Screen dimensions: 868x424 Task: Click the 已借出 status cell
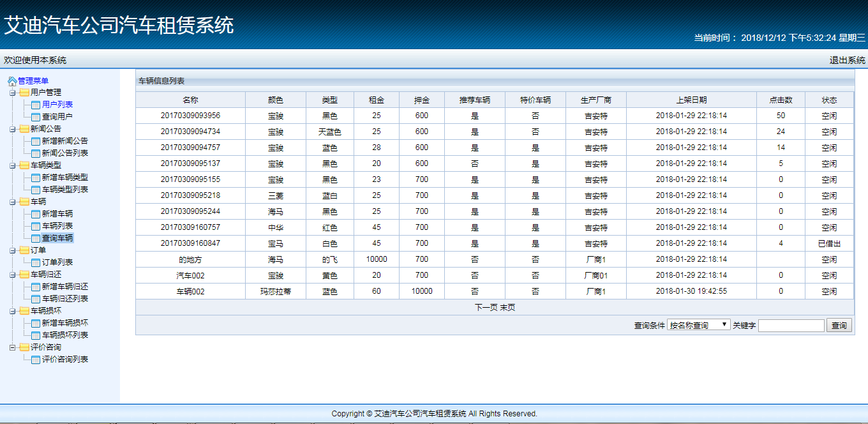click(829, 243)
